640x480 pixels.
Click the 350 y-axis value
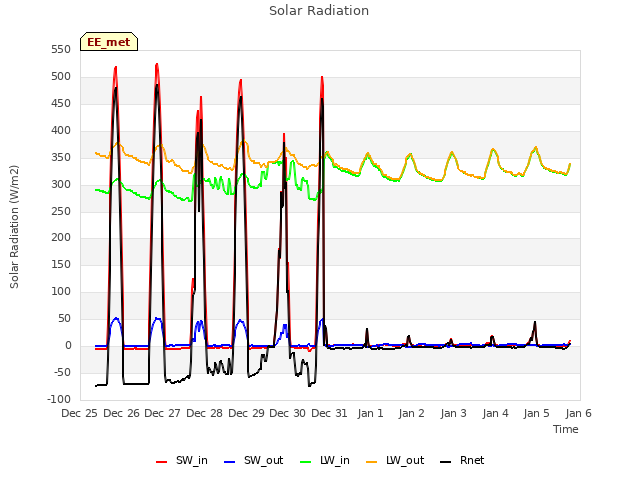point(61,158)
